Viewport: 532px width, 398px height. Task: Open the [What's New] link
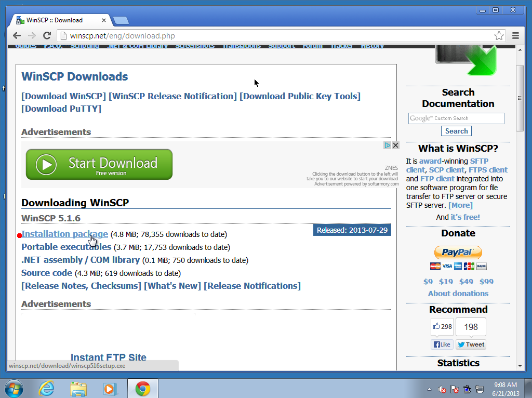[x=172, y=286]
